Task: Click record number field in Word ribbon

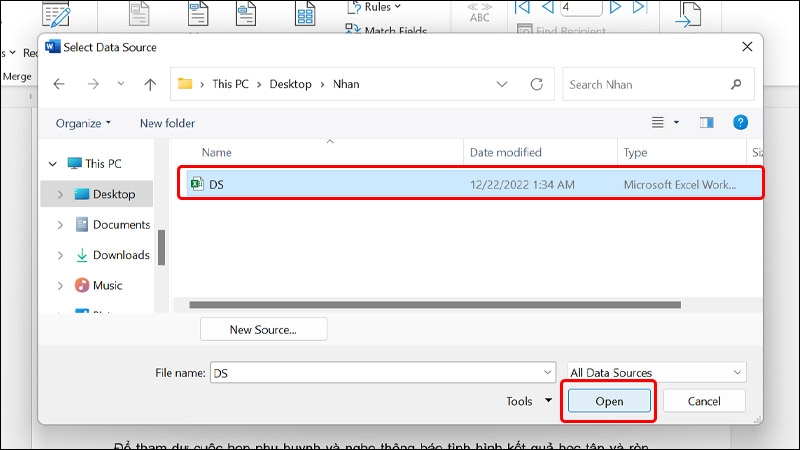Action: tap(581, 7)
